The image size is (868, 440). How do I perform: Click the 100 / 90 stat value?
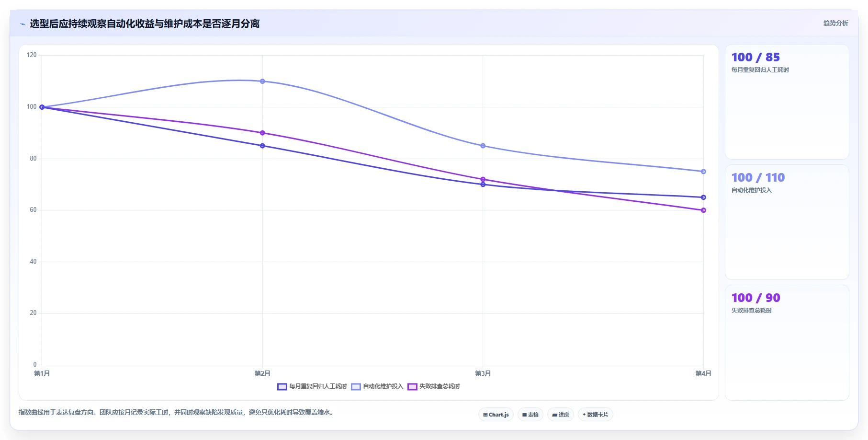[755, 298]
